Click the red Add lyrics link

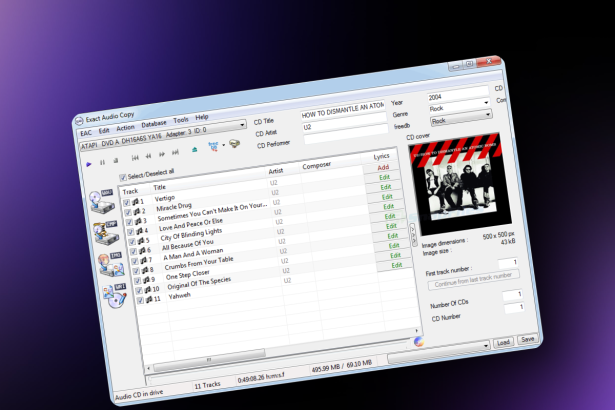(383, 168)
